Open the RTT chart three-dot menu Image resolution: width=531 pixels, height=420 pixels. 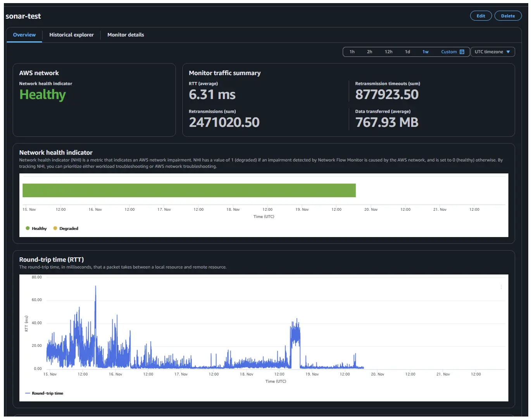pyautogui.click(x=501, y=287)
